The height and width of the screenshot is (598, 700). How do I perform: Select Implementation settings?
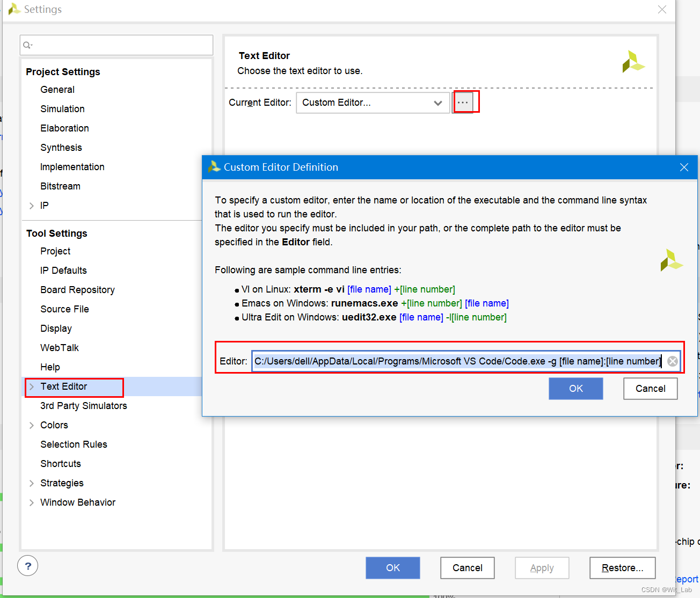coord(72,167)
